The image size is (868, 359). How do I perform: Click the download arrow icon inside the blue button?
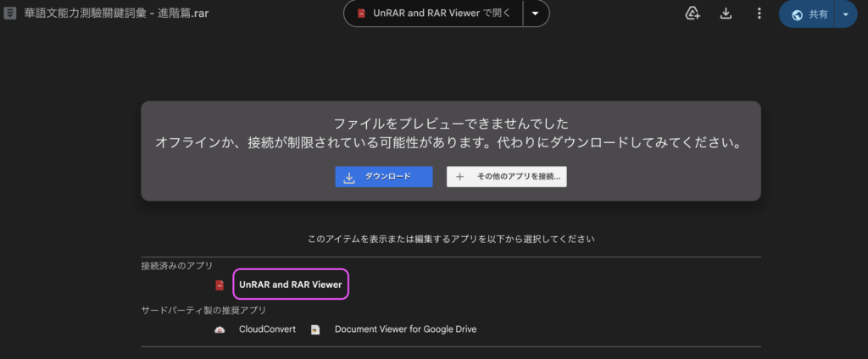tap(349, 177)
